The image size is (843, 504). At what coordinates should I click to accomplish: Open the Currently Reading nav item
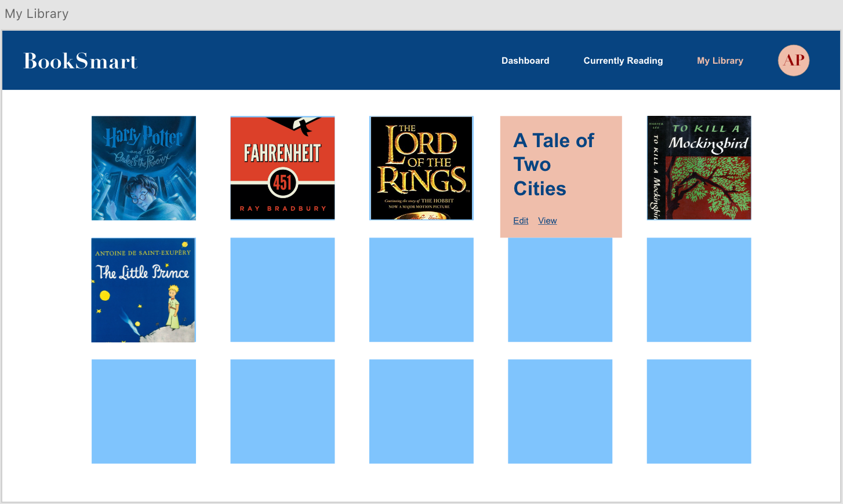(623, 61)
